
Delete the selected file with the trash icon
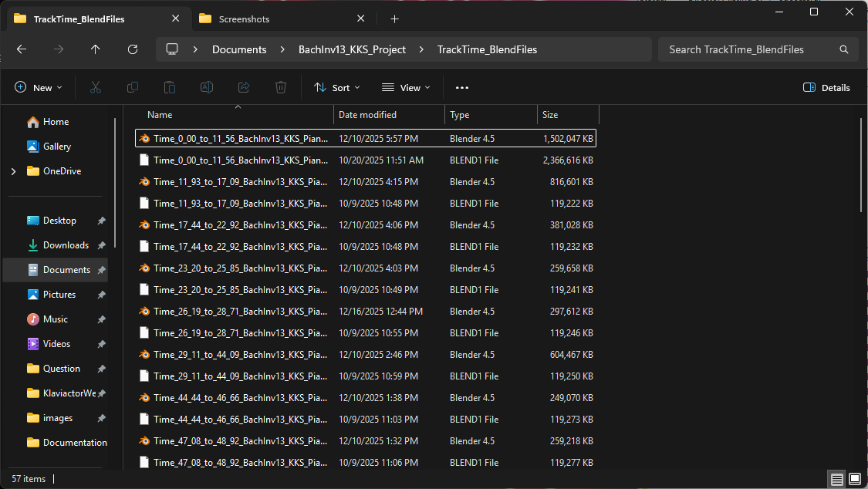280,87
